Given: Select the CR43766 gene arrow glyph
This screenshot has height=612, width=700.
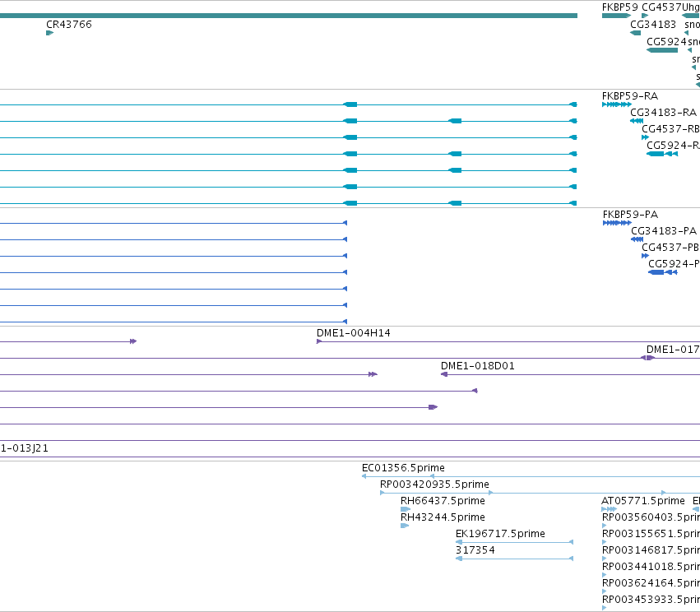Looking at the screenshot, I should click(50, 33).
